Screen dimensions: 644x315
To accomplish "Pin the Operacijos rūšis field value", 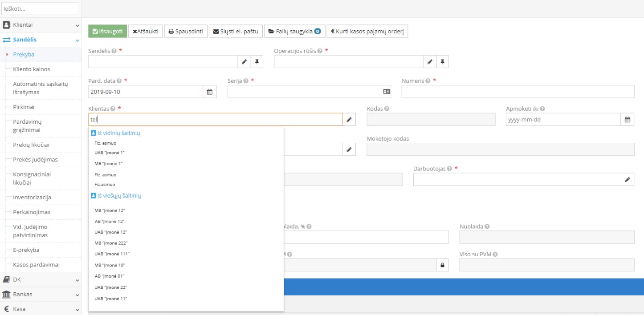I will [442, 62].
